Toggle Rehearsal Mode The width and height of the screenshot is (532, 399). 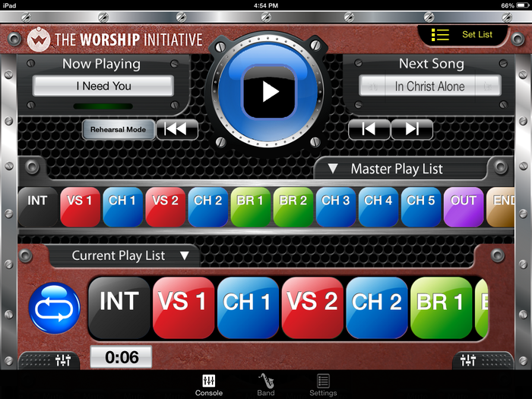coord(118,129)
